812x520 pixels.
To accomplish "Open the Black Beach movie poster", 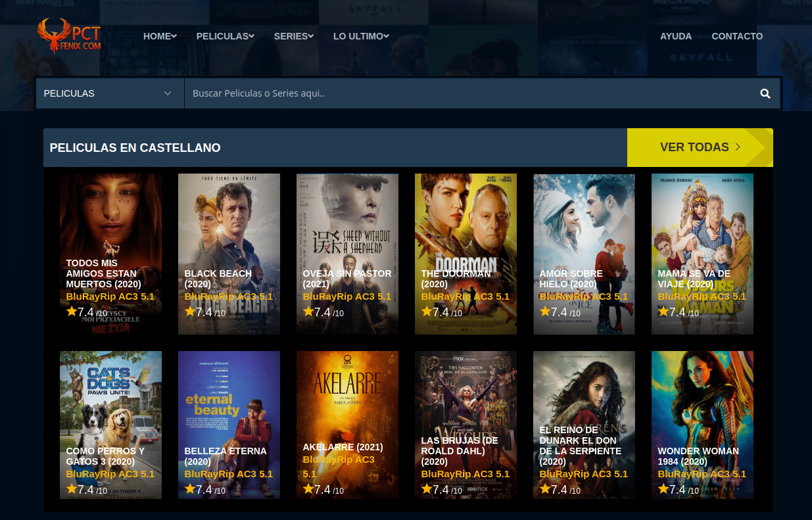I will [x=229, y=254].
